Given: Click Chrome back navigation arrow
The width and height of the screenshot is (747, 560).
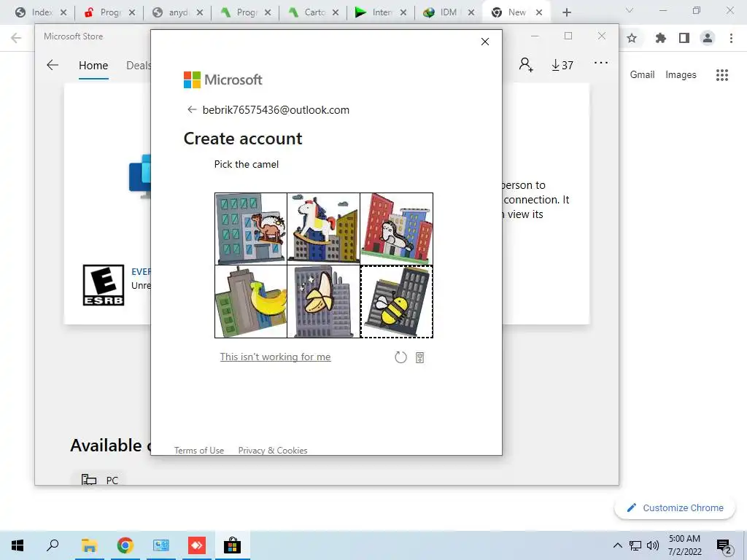Looking at the screenshot, I should pos(16,38).
